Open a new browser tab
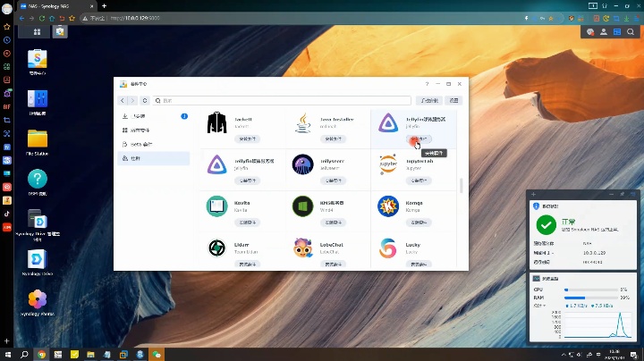Screen dimensions: 644x361 pyautogui.click(x=104, y=5)
